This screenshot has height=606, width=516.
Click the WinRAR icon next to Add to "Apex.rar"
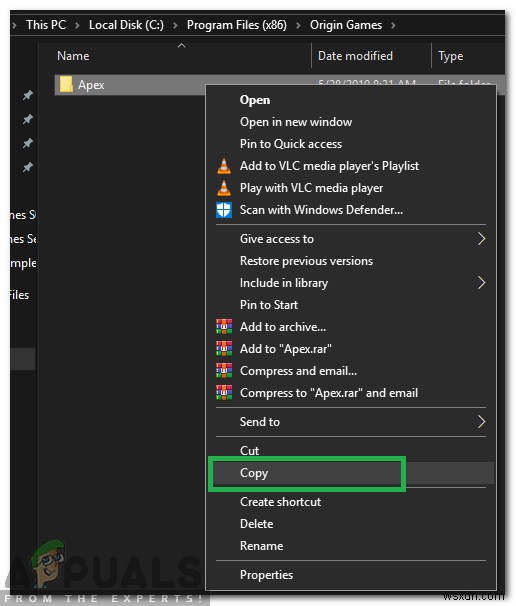(224, 349)
